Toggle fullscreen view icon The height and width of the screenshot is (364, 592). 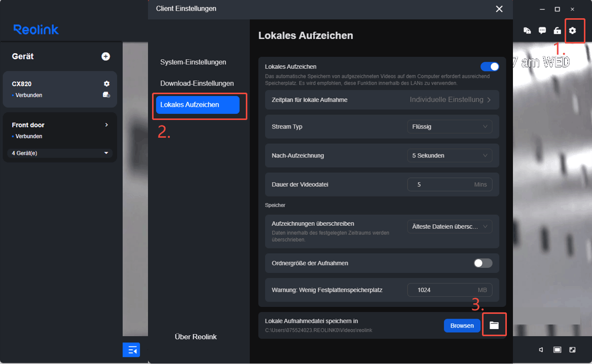[x=572, y=350]
